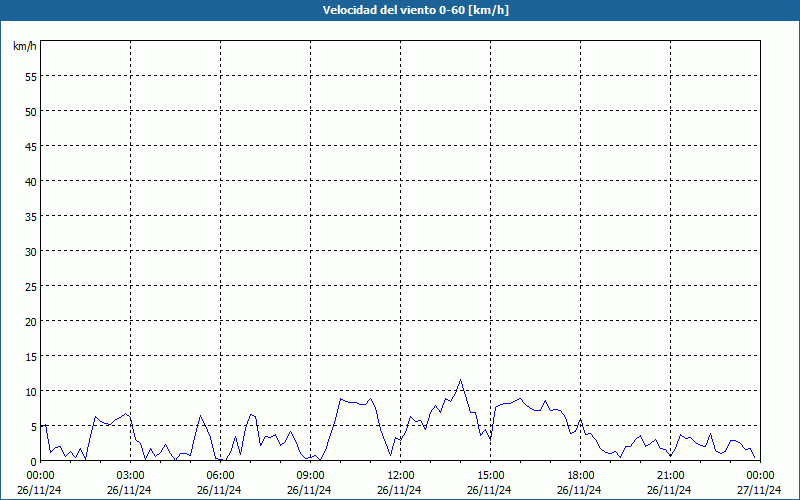Select the y-axis value 35
800x500 pixels.
[31, 216]
